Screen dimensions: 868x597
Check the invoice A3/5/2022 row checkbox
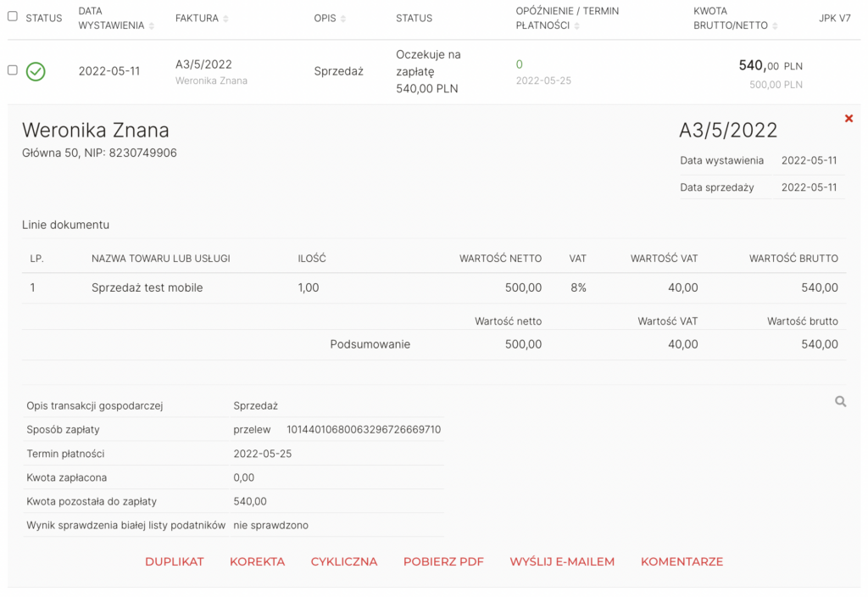[13, 70]
